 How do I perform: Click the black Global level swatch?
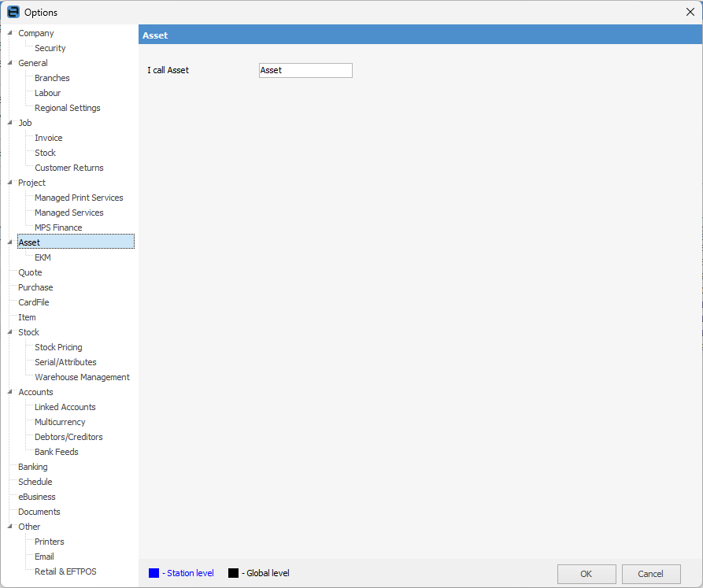tap(233, 573)
